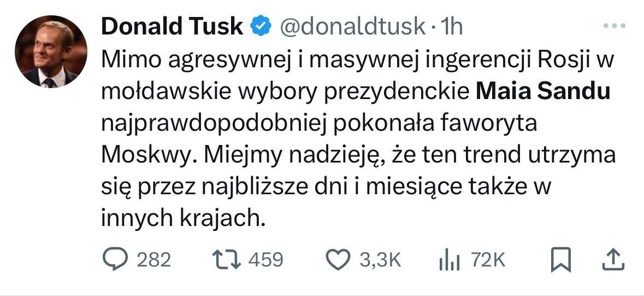This screenshot has width=644, height=296.
Task: Click the Donald Tusk display name
Action: [172, 26]
